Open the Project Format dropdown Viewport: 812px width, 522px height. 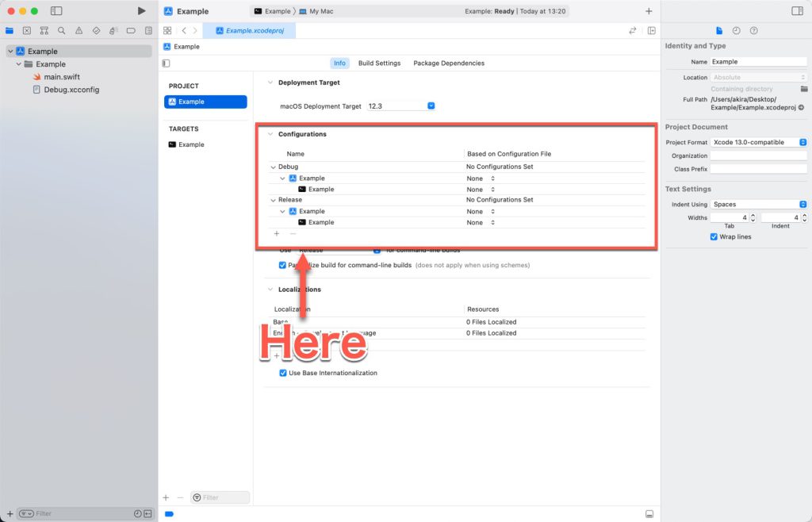pyautogui.click(x=758, y=143)
